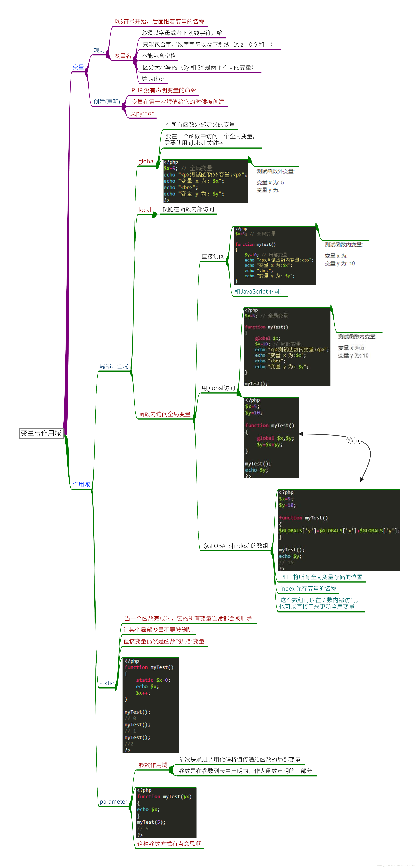This screenshot has height=868, width=419.
Task: Open the 直接访问 code snippet image
Action: (x=275, y=255)
